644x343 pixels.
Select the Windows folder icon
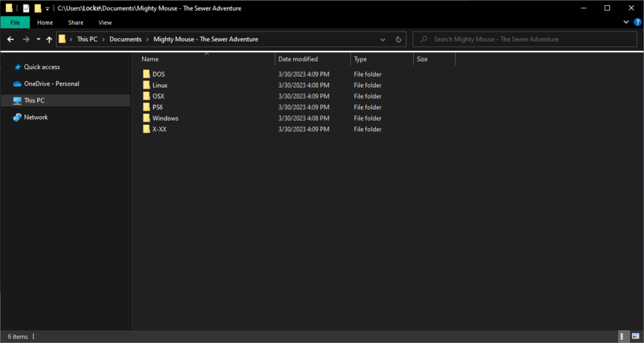(146, 118)
